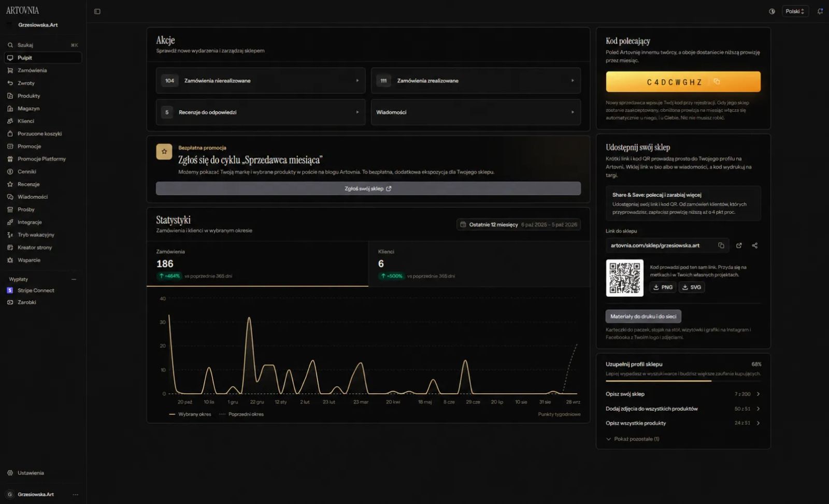Open account options three-dots menu

click(76, 495)
